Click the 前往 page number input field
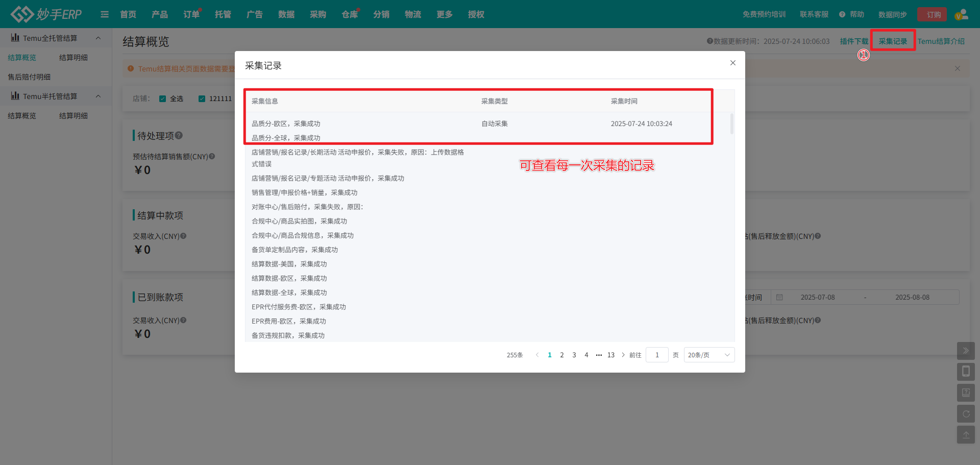The height and width of the screenshot is (465, 980). 657,355
